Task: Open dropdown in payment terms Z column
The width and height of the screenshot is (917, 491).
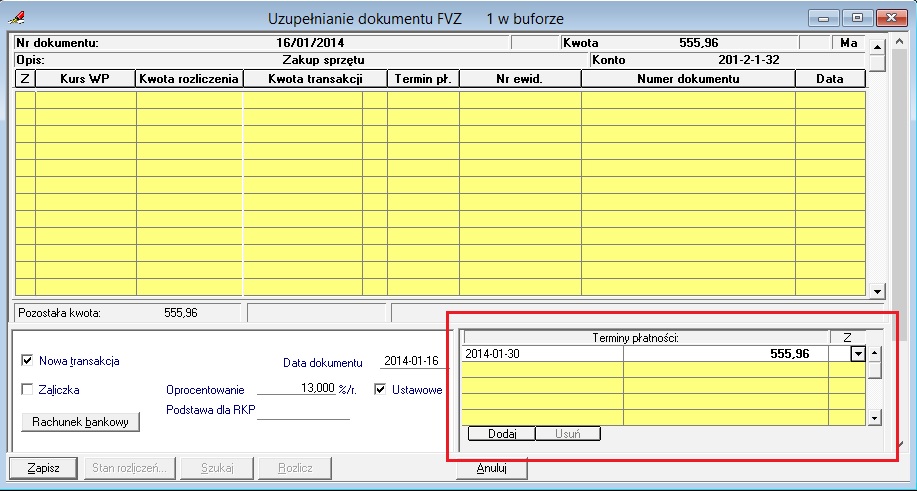Action: (x=857, y=354)
